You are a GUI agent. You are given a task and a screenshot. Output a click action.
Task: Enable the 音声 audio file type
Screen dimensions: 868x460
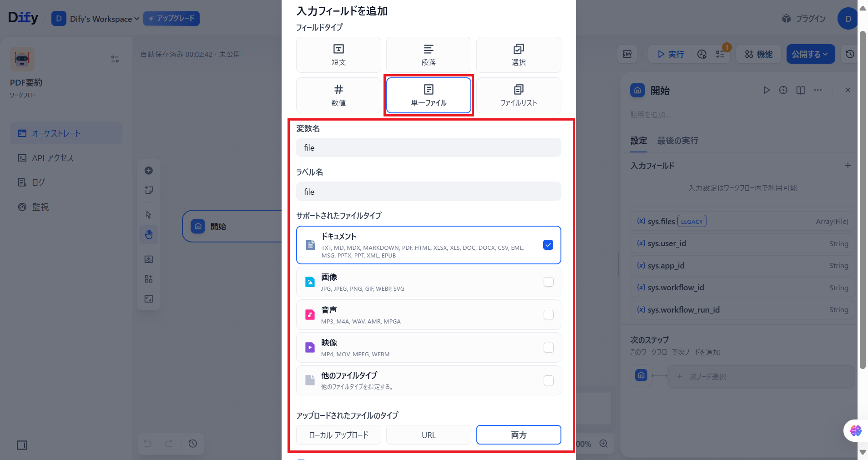coord(548,314)
